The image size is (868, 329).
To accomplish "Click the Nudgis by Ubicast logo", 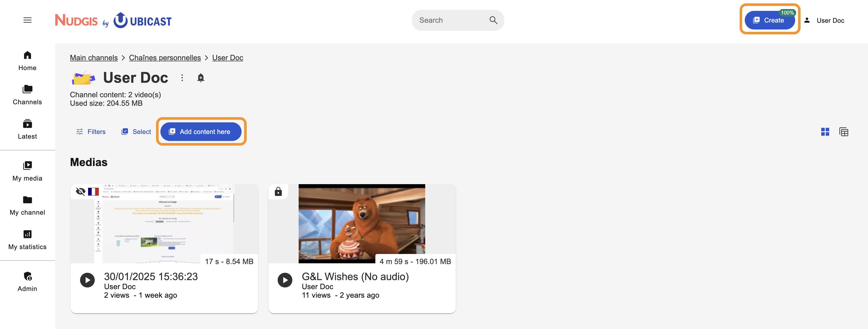I will pos(113,20).
